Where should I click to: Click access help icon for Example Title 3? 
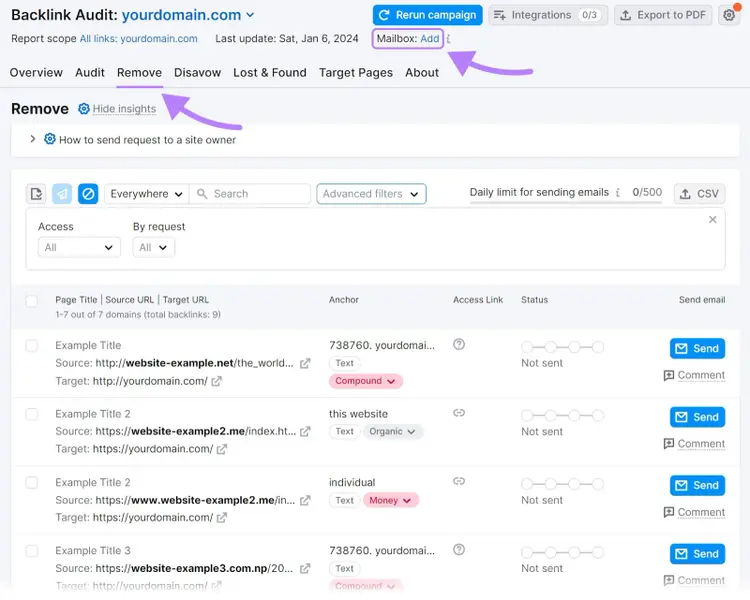click(x=459, y=550)
